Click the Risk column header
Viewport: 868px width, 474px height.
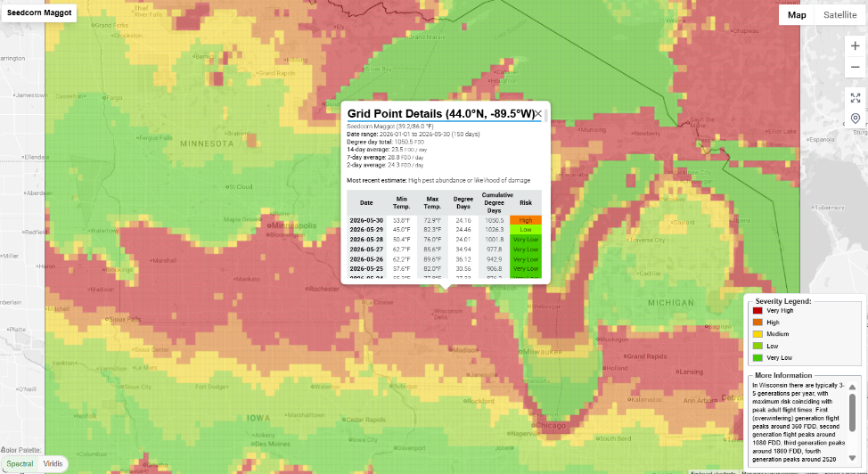coord(525,202)
